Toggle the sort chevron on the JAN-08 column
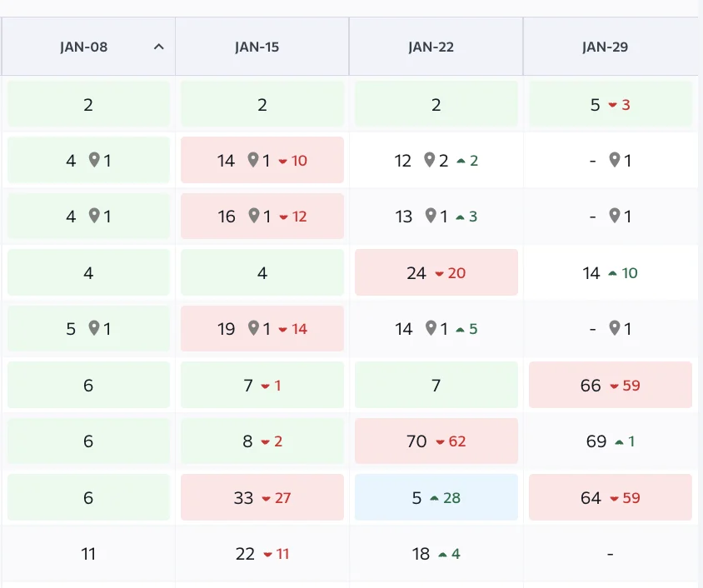Screen dimensions: 703x588 click(x=159, y=47)
